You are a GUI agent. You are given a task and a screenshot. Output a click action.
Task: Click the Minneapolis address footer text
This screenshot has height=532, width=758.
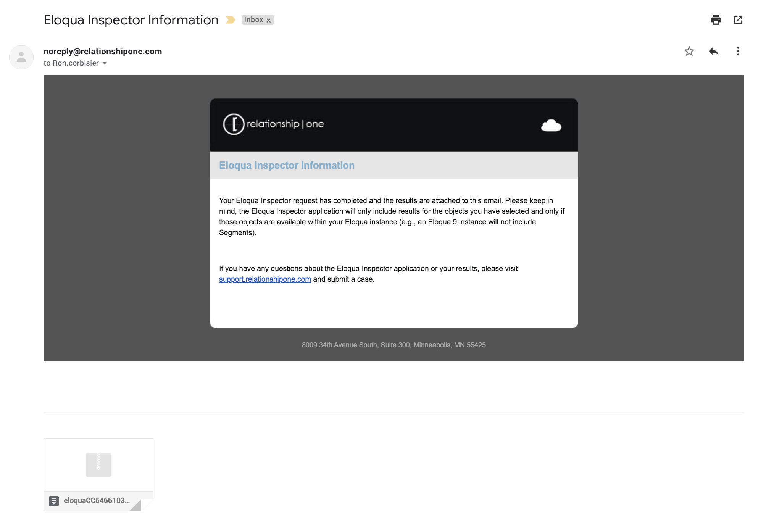(394, 345)
